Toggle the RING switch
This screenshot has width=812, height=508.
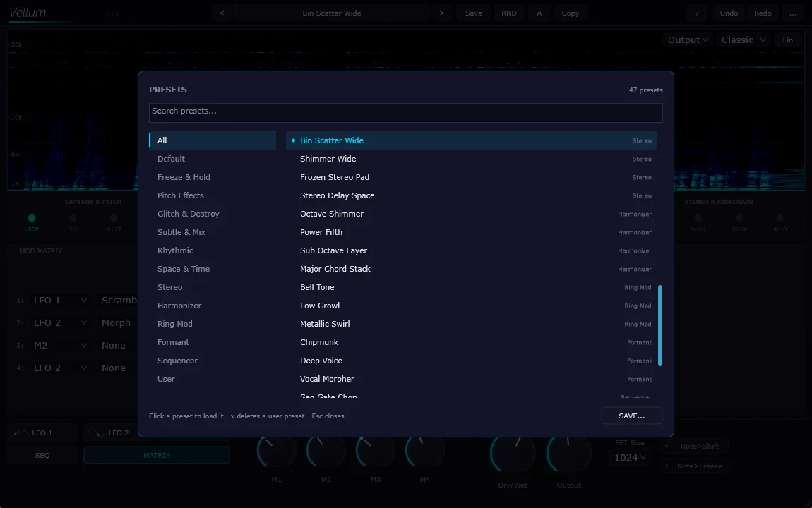pos(780,218)
